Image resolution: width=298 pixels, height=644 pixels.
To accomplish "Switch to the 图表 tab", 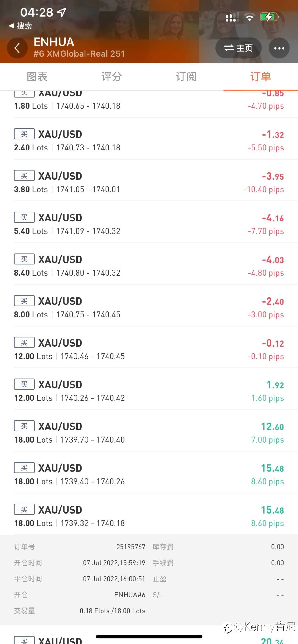I will pos(37,77).
